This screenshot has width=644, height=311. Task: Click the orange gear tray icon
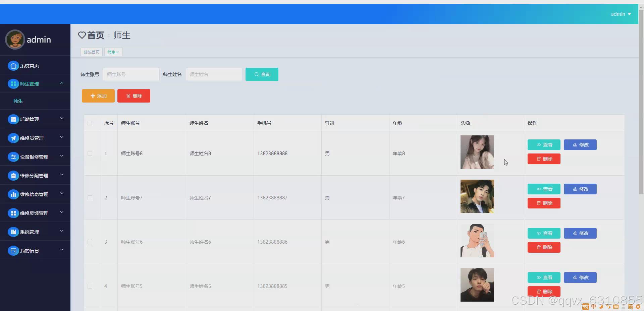pos(638,306)
